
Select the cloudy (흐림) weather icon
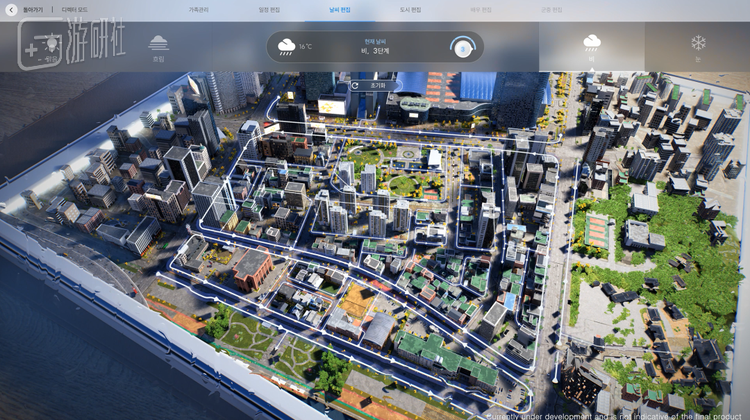[158, 44]
